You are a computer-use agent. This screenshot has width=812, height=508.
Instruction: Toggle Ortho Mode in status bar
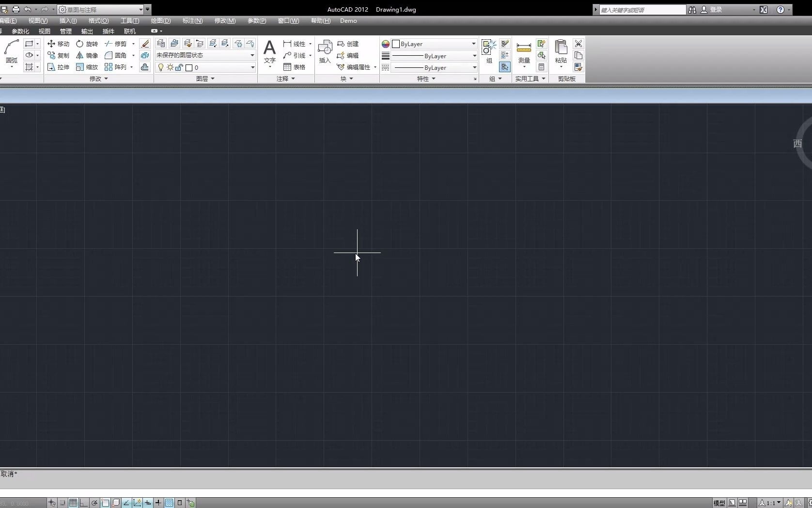click(84, 503)
